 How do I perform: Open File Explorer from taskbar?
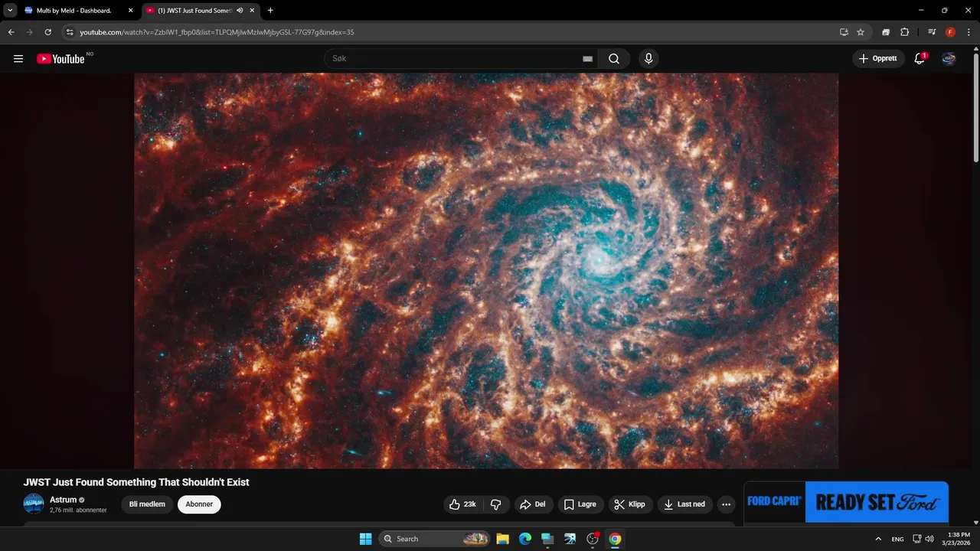point(502,539)
